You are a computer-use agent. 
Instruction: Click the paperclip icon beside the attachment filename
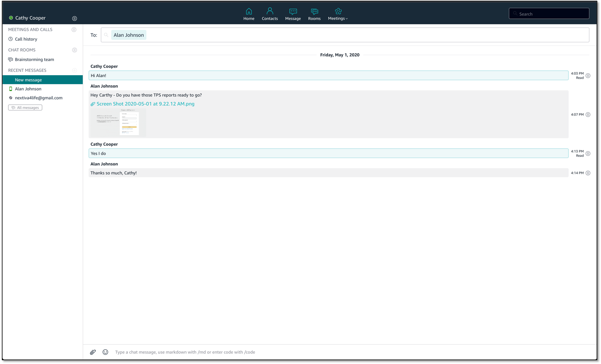coord(93,104)
